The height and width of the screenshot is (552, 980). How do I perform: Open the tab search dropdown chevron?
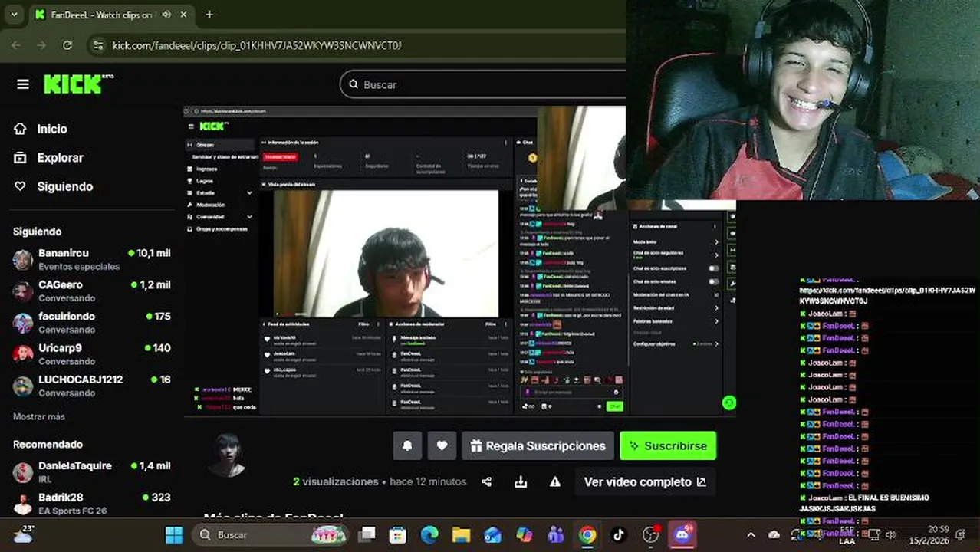tap(13, 15)
